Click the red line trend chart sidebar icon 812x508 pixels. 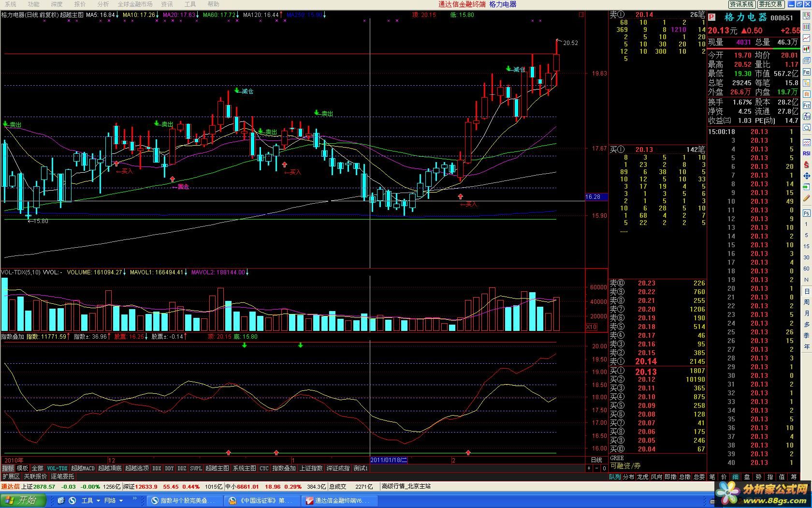tap(806, 38)
